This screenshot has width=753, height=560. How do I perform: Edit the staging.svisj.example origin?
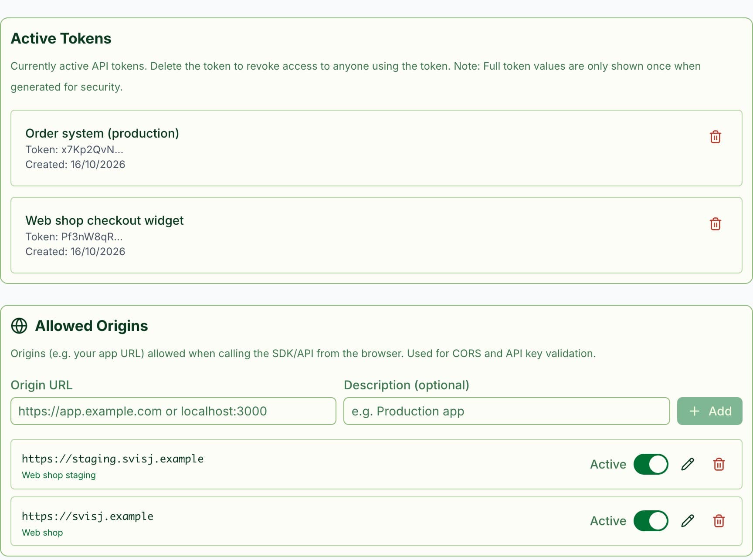tap(687, 464)
